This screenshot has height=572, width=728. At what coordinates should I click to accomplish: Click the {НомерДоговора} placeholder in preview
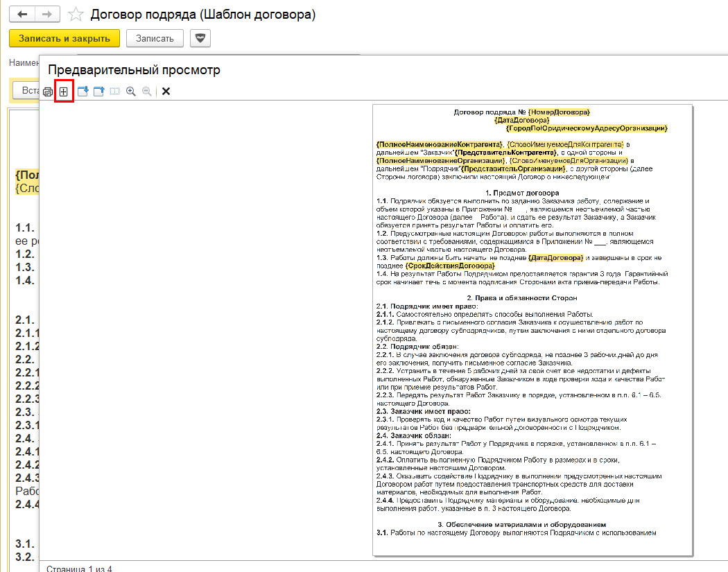coord(559,112)
